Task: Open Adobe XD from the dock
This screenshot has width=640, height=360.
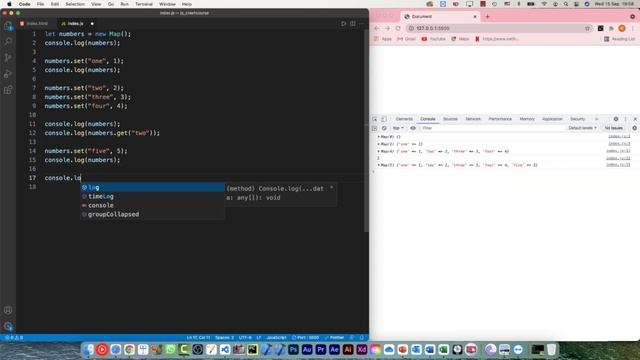Action: coord(362,349)
